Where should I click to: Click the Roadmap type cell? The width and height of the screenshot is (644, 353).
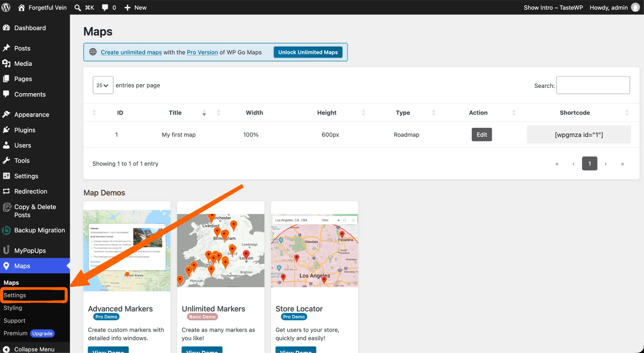tap(406, 134)
